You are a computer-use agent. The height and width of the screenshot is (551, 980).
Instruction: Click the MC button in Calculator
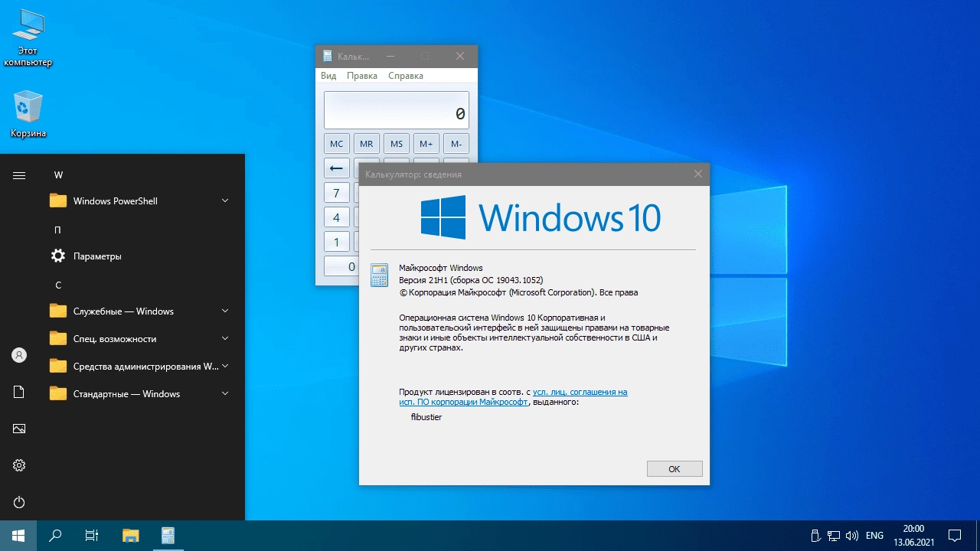tap(337, 144)
